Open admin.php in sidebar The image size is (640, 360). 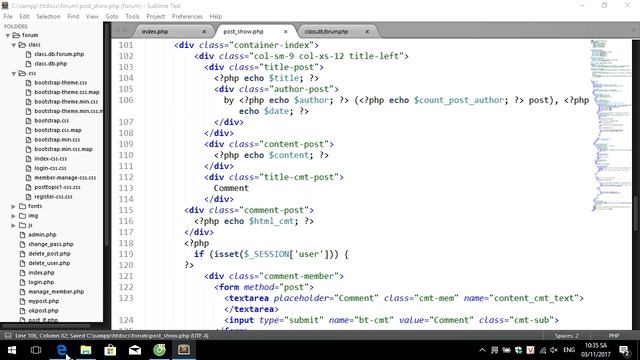pyautogui.click(x=42, y=235)
